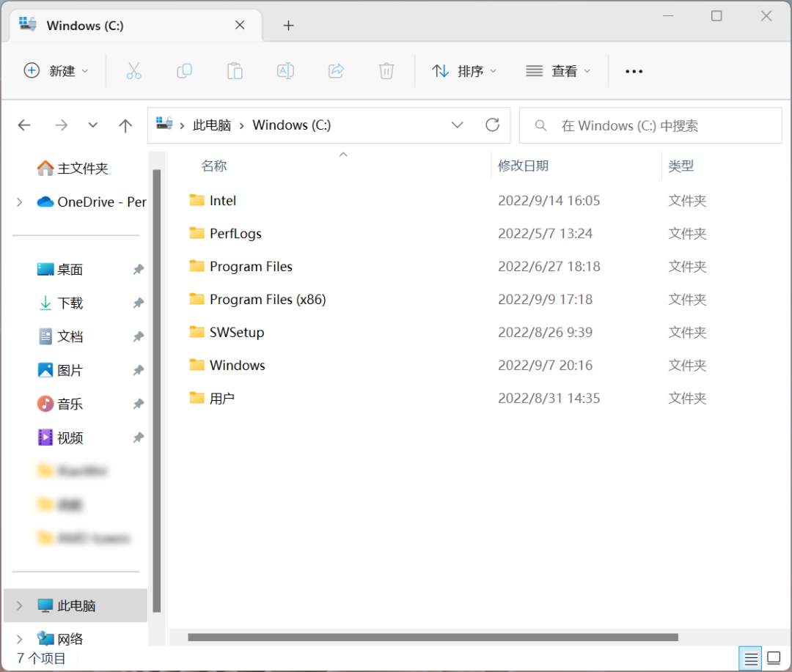Screen dimensions: 792x672
Task: Open the 查看 view dropdown
Action: 558,71
